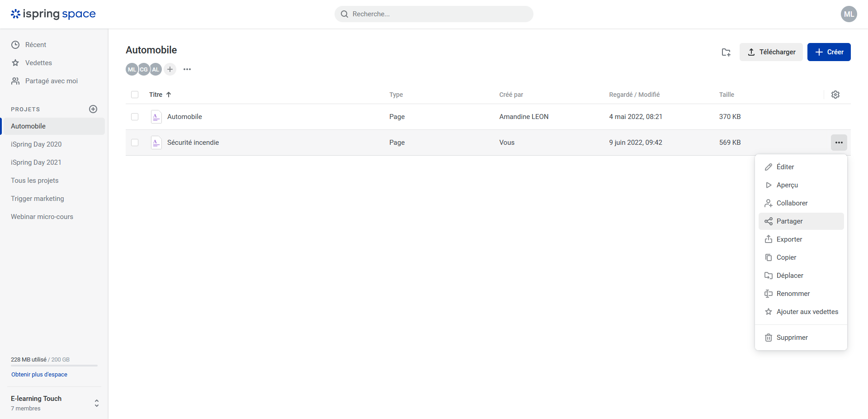
Task: Open the Automobile page file icon
Action: [x=156, y=117]
